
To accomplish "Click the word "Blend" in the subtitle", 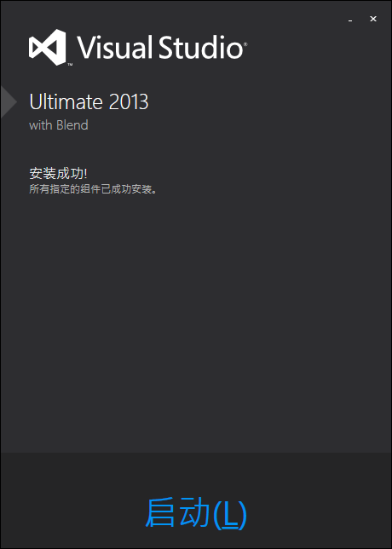I will tap(72, 125).
